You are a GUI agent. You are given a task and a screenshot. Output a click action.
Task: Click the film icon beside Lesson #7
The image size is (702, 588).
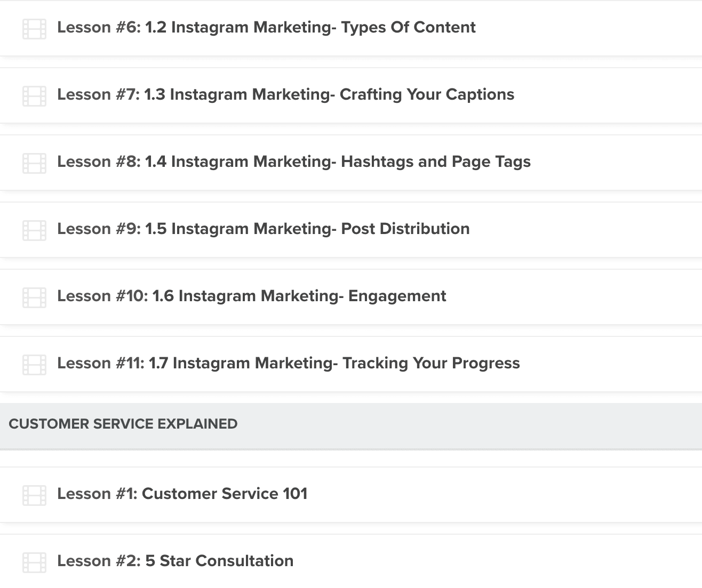click(x=34, y=96)
